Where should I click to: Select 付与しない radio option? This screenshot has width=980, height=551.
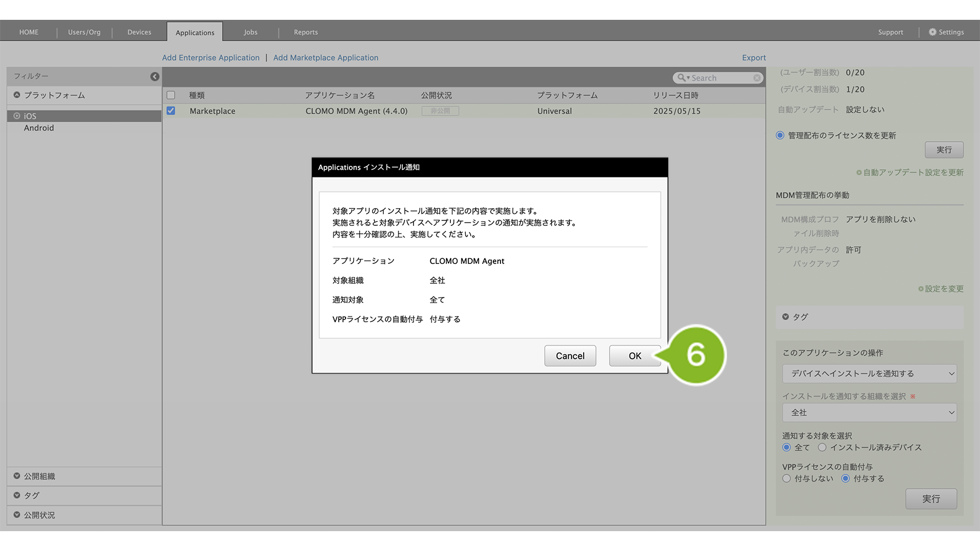(x=787, y=478)
